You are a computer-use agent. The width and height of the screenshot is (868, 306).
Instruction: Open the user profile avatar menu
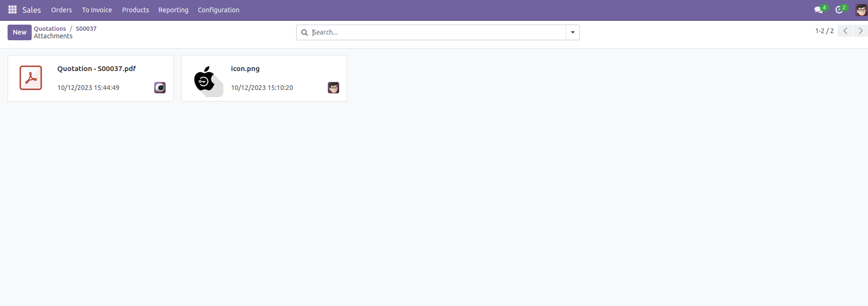pyautogui.click(x=861, y=10)
